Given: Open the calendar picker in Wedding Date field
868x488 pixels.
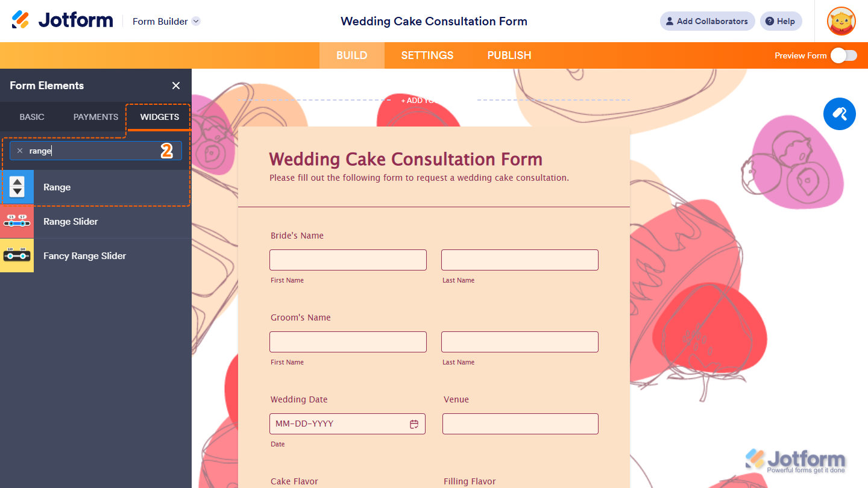Looking at the screenshot, I should tap(414, 424).
